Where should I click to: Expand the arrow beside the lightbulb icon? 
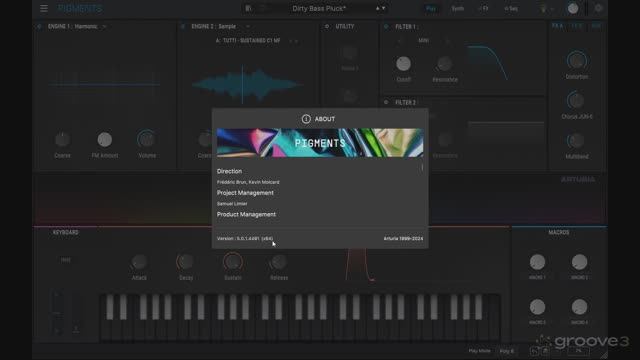(x=552, y=9)
